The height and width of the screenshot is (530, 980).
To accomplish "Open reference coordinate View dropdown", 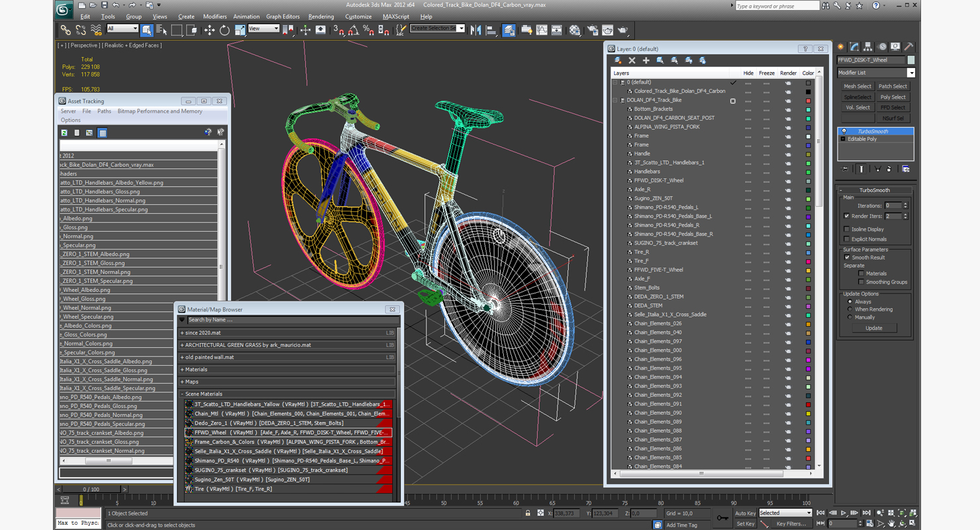I will [264, 28].
